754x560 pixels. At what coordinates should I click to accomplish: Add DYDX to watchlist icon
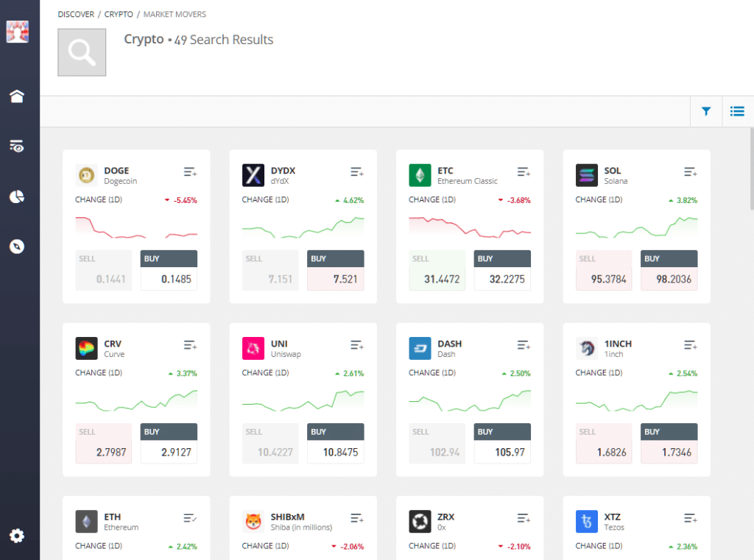(357, 172)
